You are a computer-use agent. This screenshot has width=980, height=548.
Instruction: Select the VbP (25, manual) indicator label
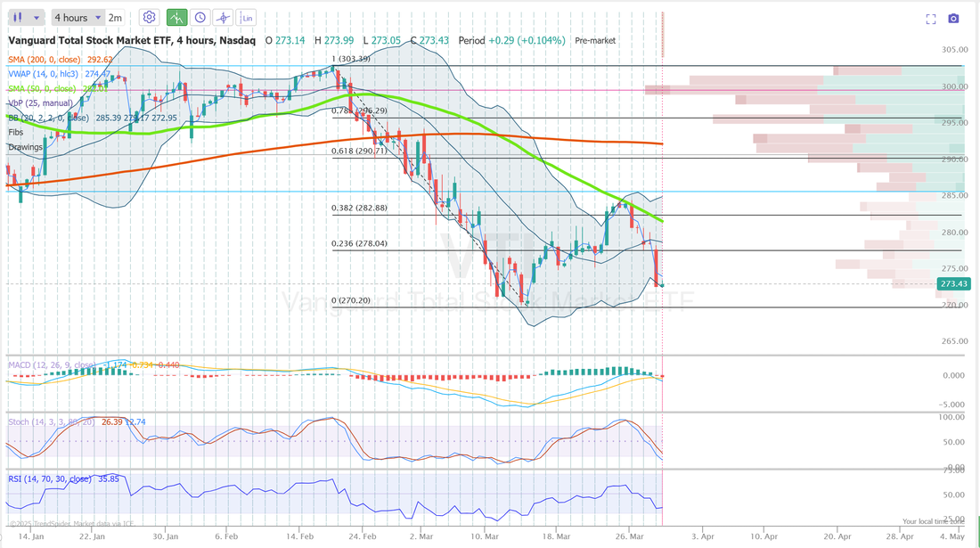pos(41,103)
